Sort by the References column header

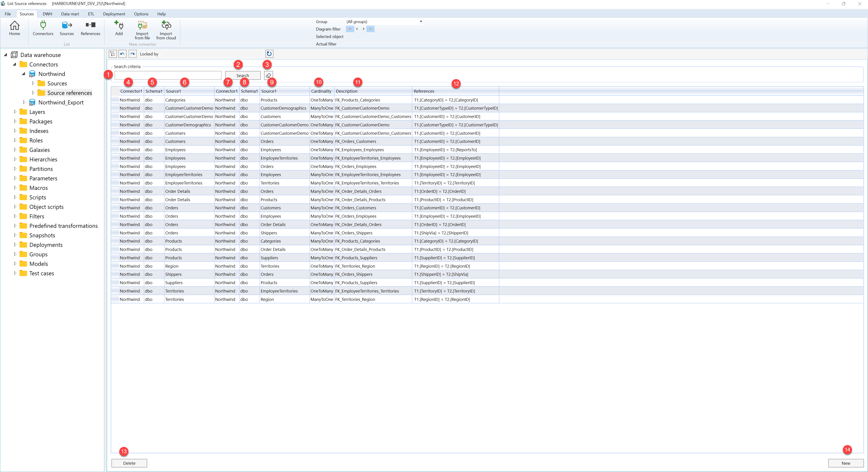(455, 91)
